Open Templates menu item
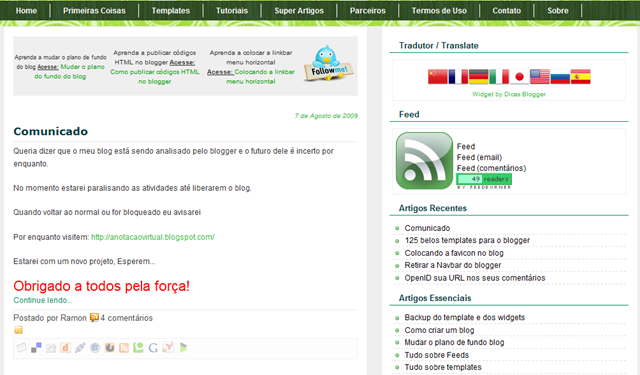 [x=171, y=11]
